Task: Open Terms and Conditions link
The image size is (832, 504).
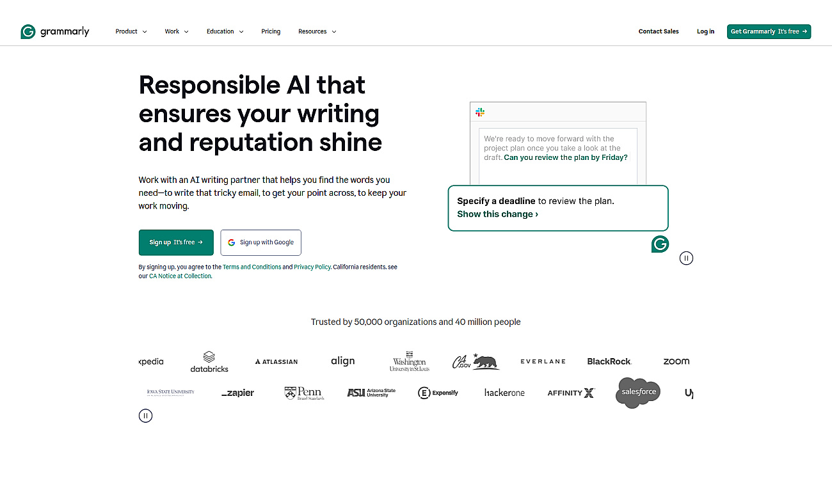Action: 252,267
